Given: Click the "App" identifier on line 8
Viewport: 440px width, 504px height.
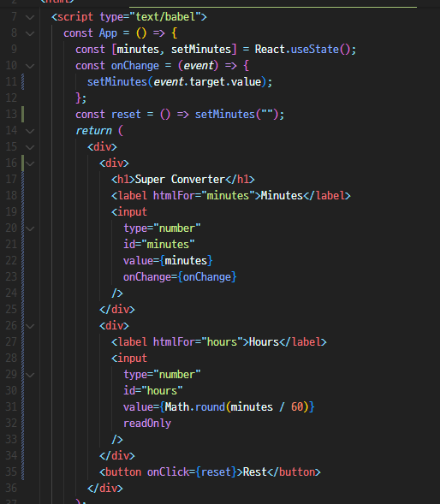Looking at the screenshot, I should coord(108,33).
